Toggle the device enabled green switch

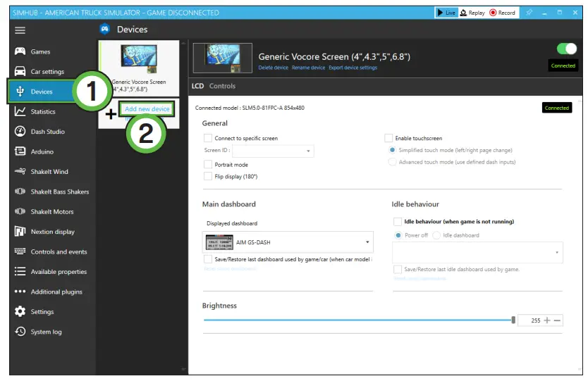566,49
